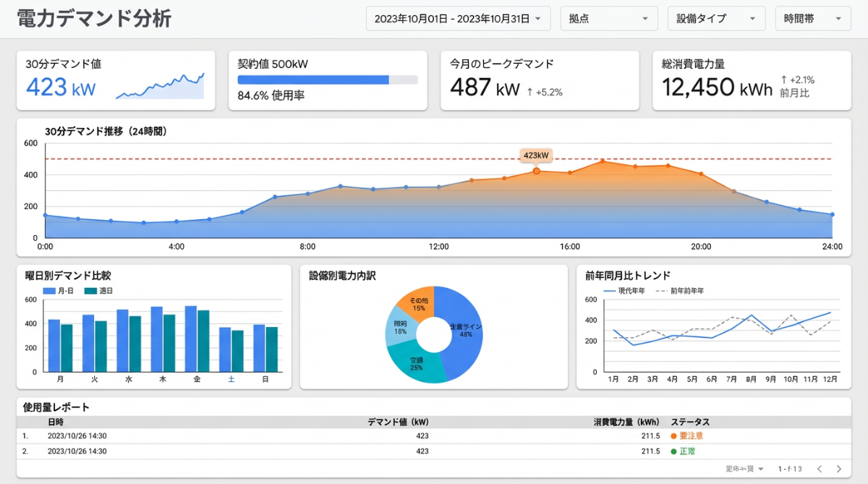Screen dimensions: 868x484
Task: Expand the 設備タイプ dropdown
Action: tap(716, 18)
